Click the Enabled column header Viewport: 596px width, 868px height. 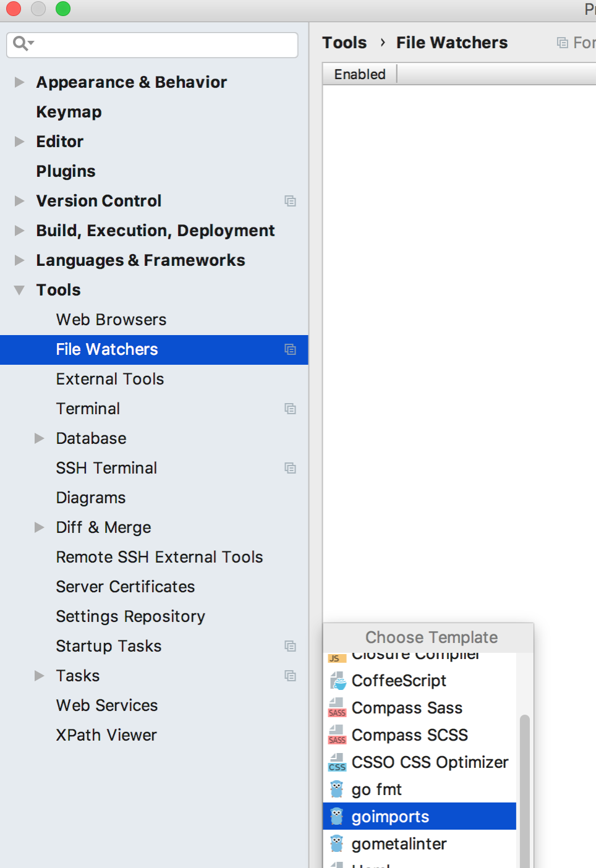point(360,74)
